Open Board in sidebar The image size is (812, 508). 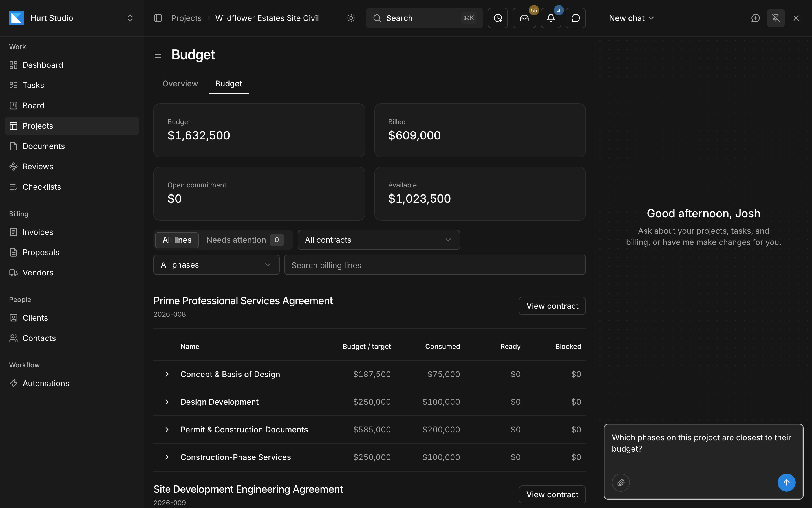tap(72, 106)
